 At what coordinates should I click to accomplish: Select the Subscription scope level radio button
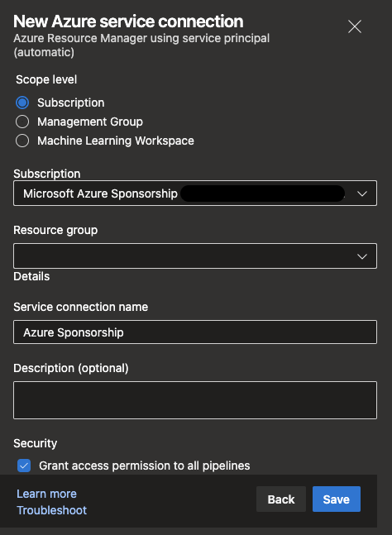pyautogui.click(x=22, y=103)
